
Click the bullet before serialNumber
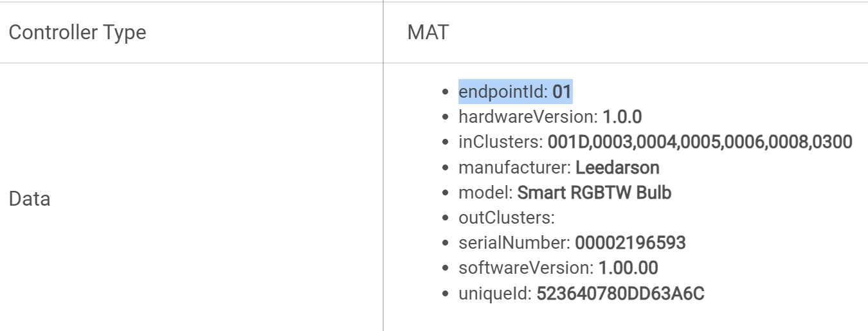pyautogui.click(x=445, y=244)
